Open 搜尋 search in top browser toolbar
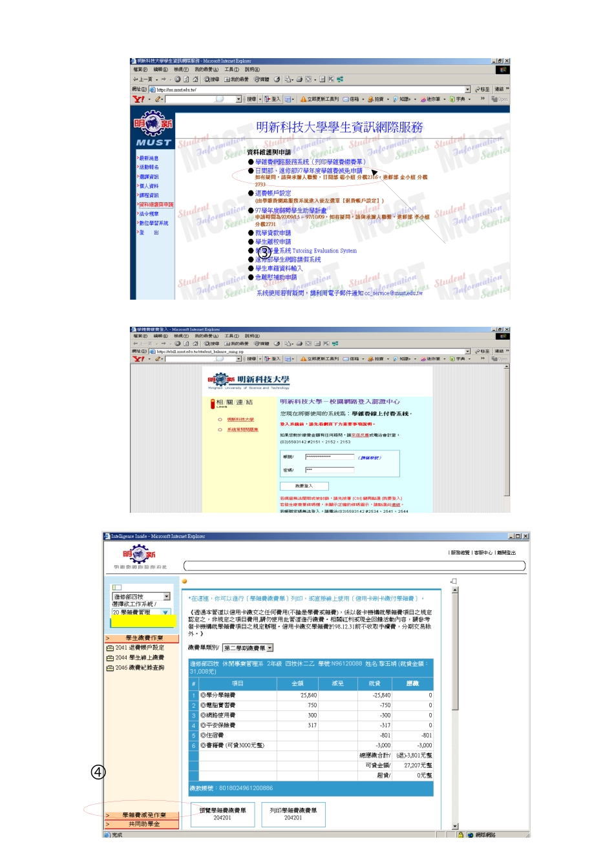The height and width of the screenshot is (868, 614). coord(211,79)
